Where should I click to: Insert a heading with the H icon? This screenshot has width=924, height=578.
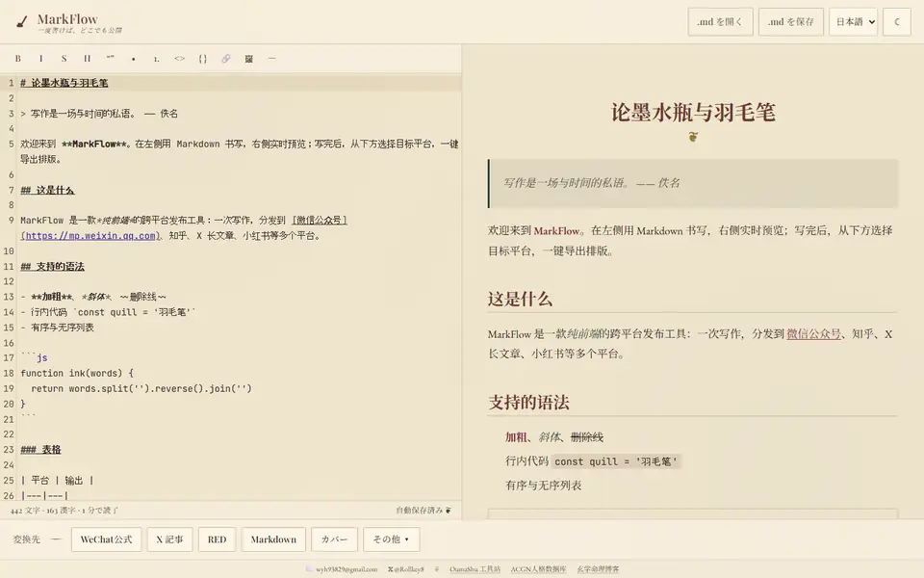(88, 59)
